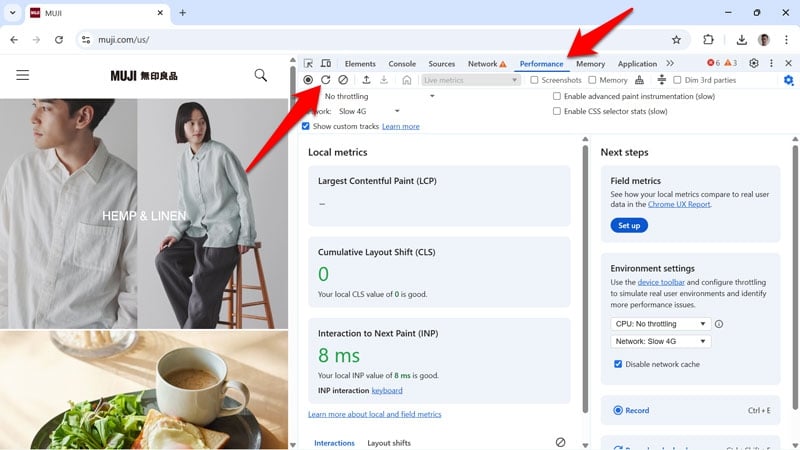Switch to the Elements tab

(x=360, y=64)
